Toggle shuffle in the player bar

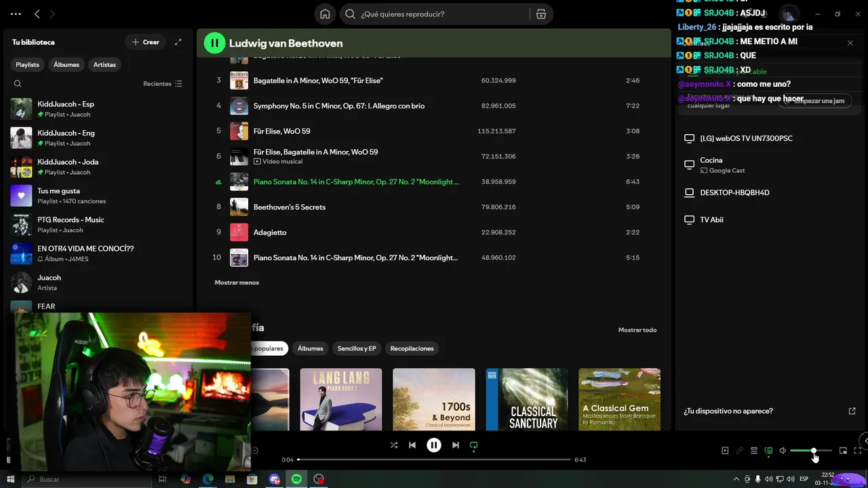tap(394, 445)
